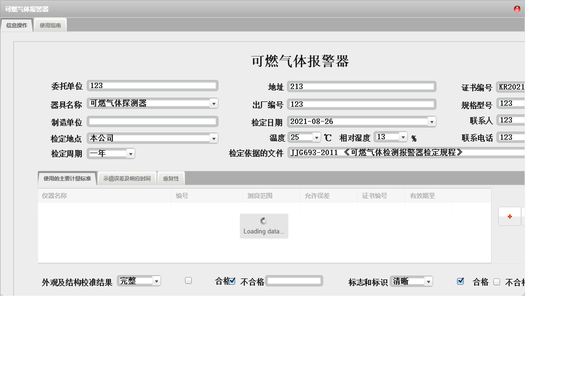Expand the 温度 dropdown showing 25
This screenshot has height=367, width=588.
pos(316,137)
